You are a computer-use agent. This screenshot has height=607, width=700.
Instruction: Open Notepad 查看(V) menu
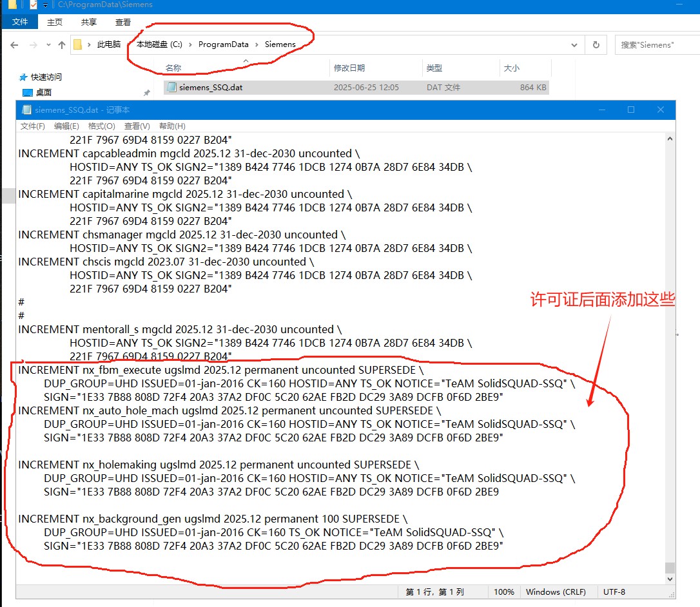(x=137, y=126)
